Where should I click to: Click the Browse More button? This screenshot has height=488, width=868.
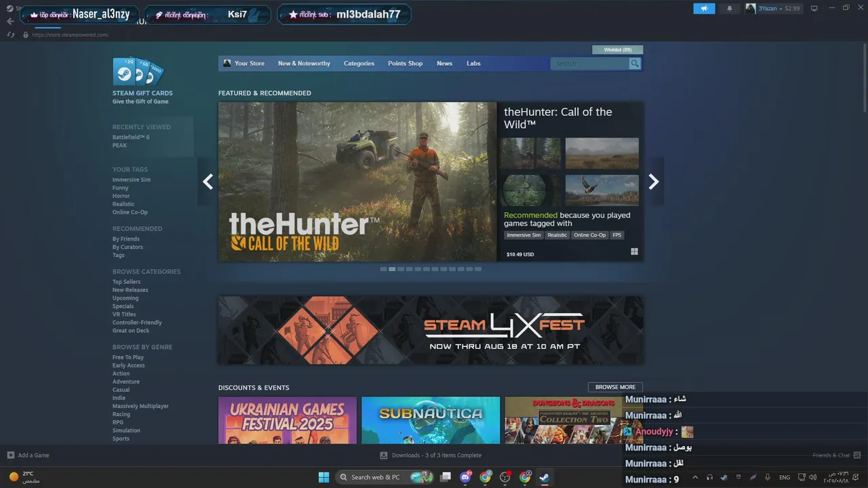(615, 387)
